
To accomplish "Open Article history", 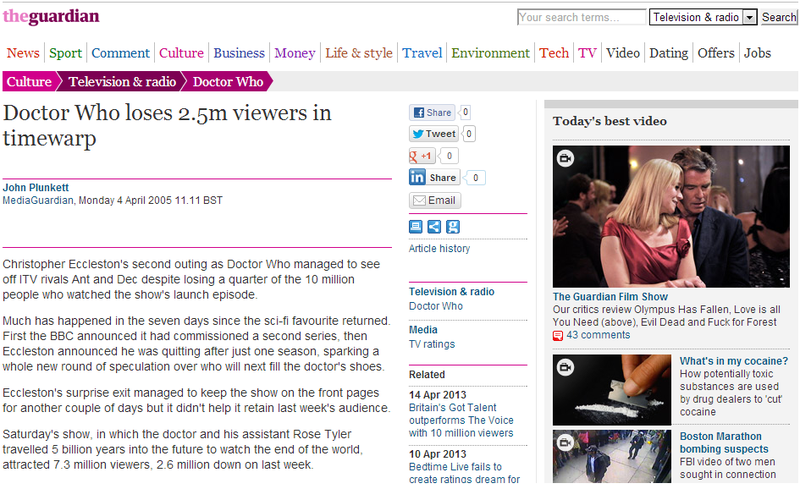I will 439,249.
